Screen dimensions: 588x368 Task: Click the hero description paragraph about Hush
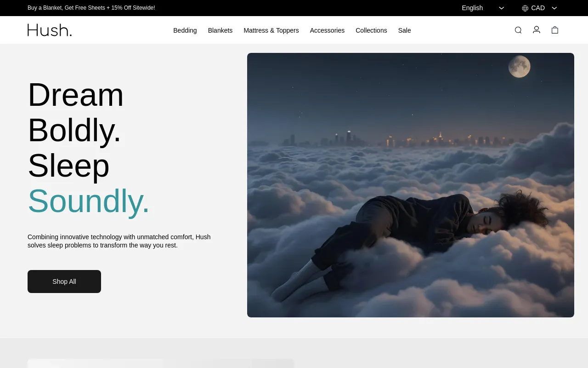pos(119,241)
